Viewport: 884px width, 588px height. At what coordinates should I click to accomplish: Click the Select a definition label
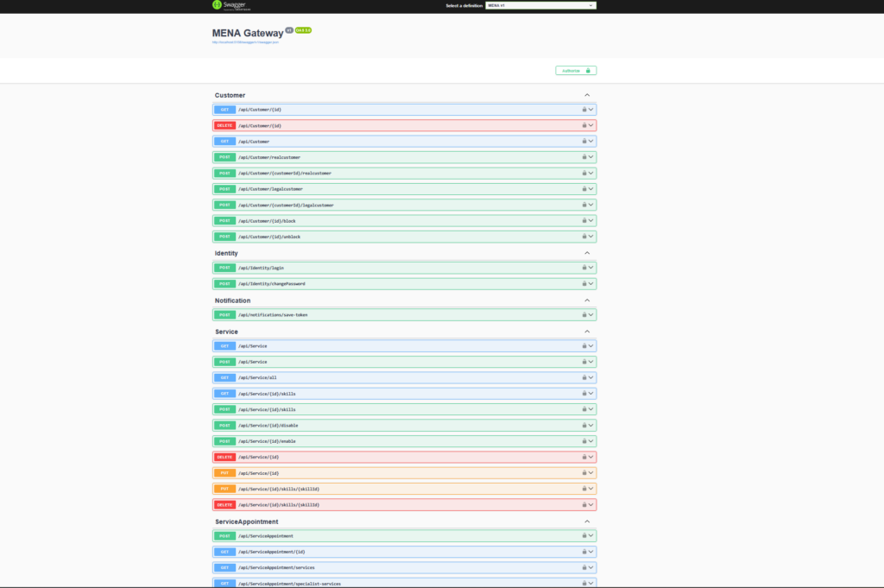point(464,6)
